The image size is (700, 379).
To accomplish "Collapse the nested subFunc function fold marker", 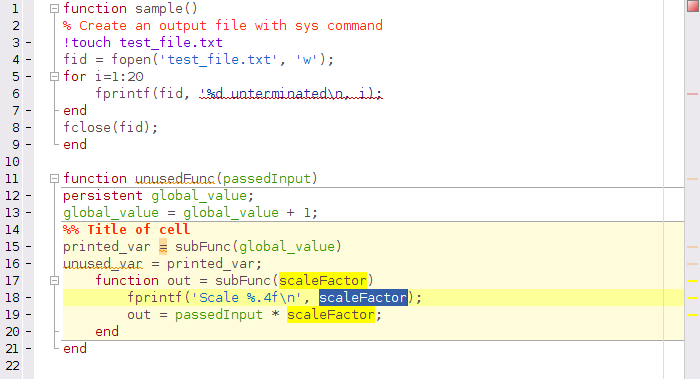I will pos(54,280).
